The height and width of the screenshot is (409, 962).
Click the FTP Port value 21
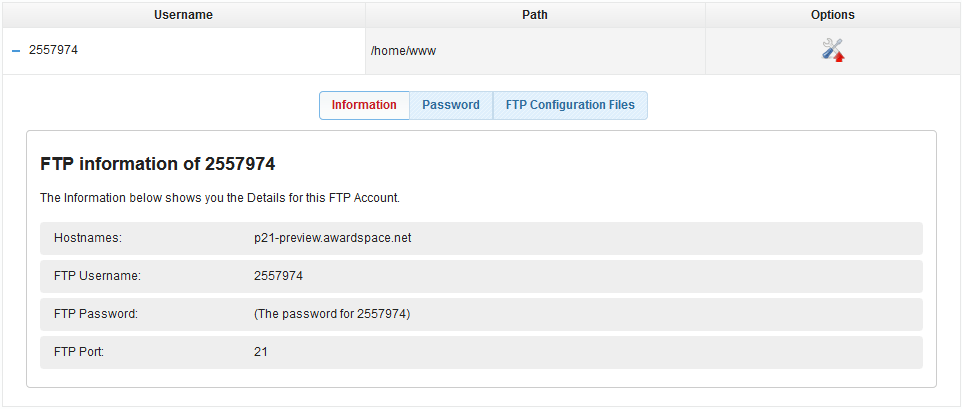261,352
